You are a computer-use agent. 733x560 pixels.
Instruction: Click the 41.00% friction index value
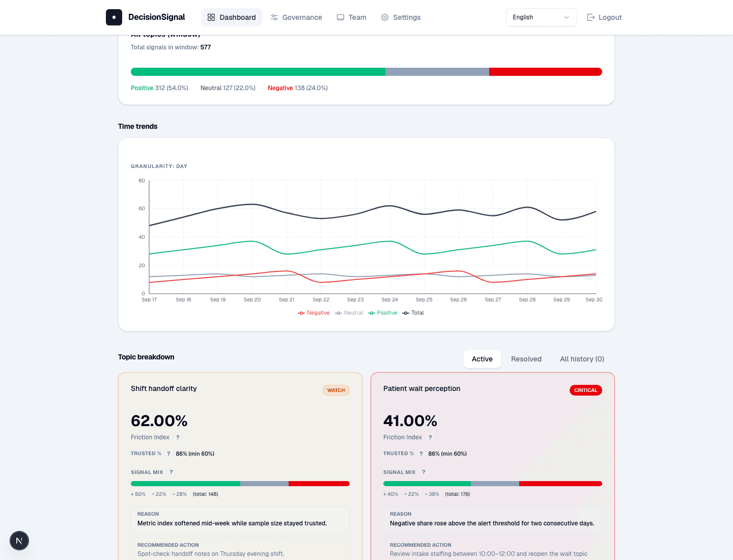coord(410,421)
